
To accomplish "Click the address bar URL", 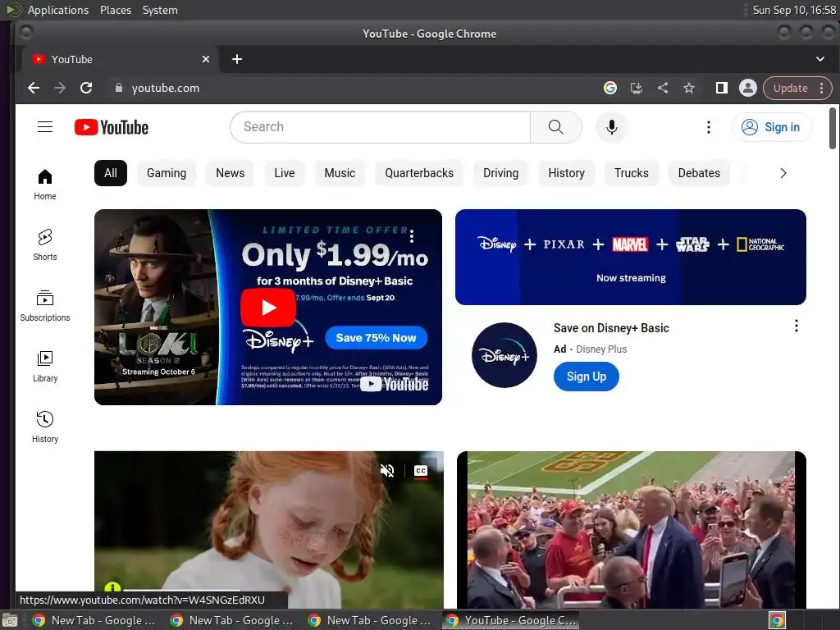I will [166, 88].
